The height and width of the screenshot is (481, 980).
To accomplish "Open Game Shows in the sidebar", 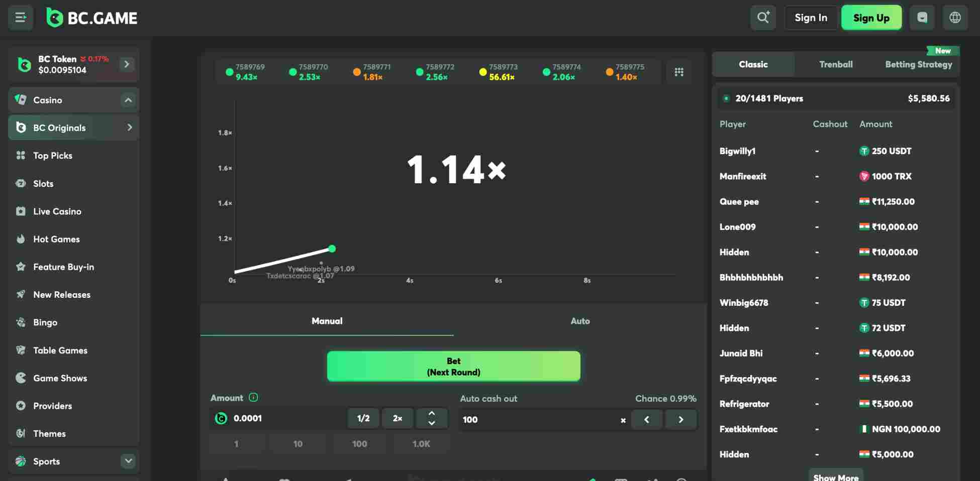I will [x=73, y=378].
